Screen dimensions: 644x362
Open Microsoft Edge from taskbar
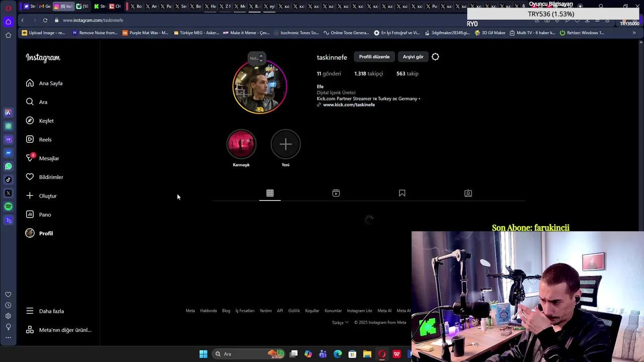point(338,354)
